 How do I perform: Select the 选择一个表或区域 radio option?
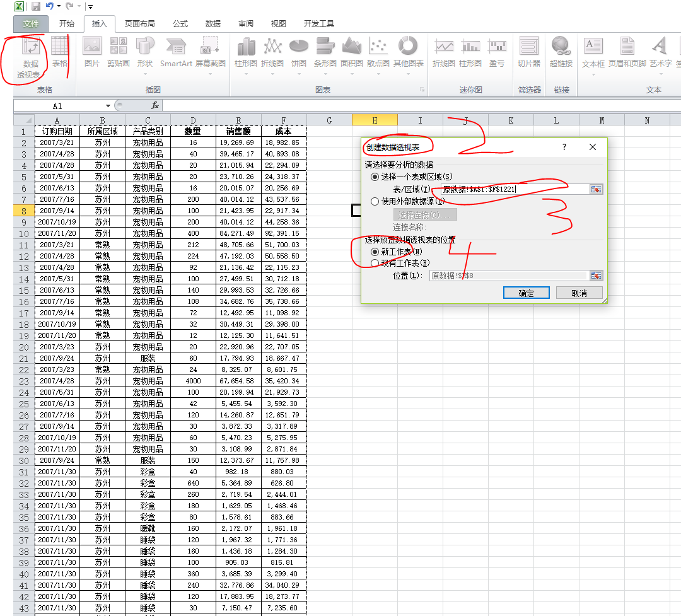click(375, 177)
